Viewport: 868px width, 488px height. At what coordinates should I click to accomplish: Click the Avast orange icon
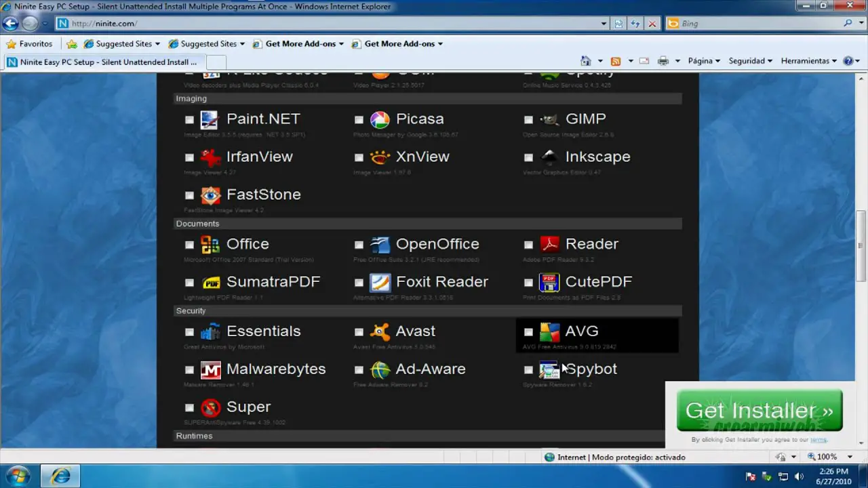pos(380,332)
